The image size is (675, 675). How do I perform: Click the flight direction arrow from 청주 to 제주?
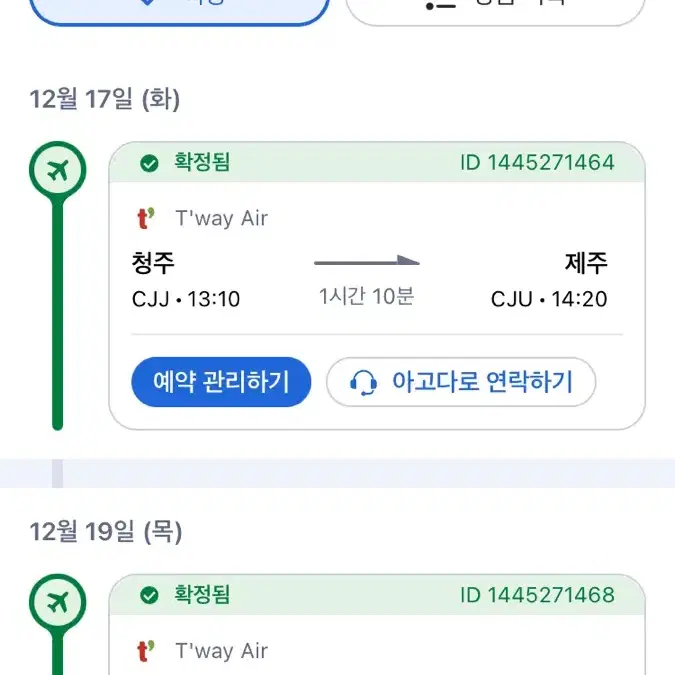(367, 261)
